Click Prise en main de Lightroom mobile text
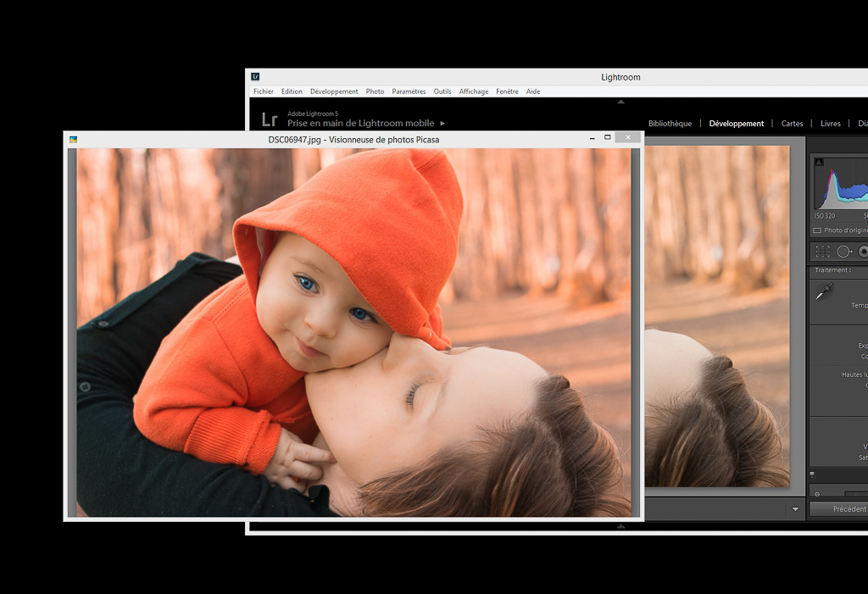 360,124
